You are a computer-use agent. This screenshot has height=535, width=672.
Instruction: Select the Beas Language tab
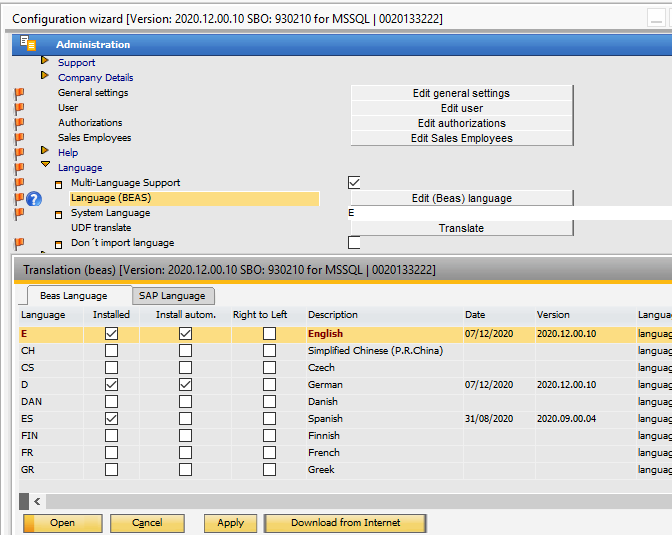tap(74, 295)
